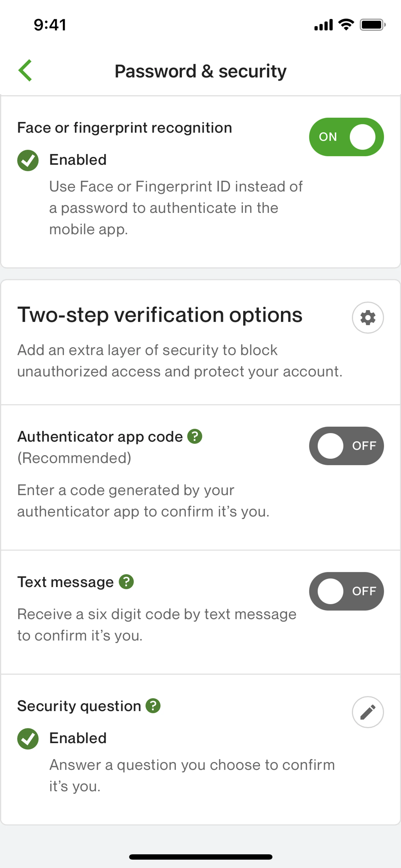Screen dimensions: 401x868
Task: Tap the Two-step verification options heading
Action: point(160,315)
